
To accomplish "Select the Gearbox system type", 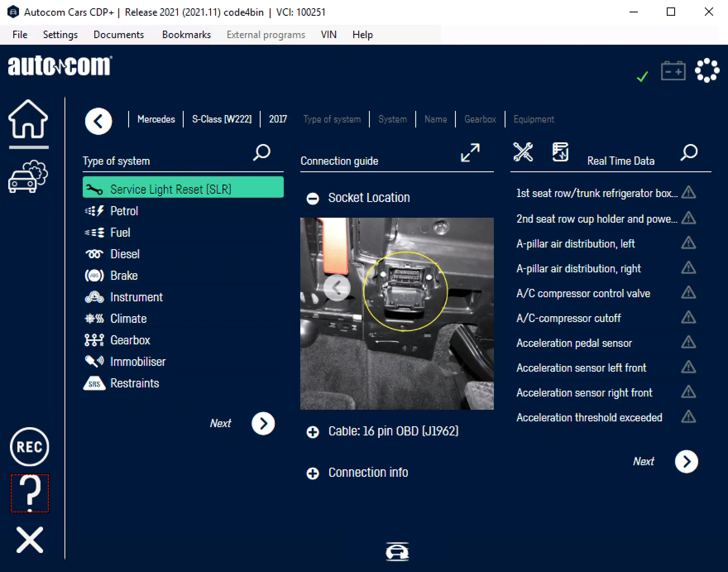I will 183,340.
